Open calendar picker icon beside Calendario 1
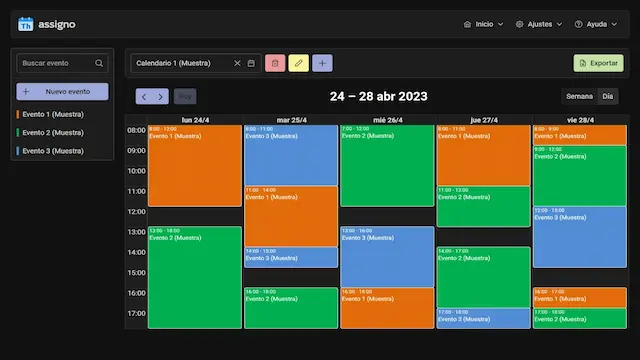Viewport: 640px width, 360px height. click(x=251, y=63)
